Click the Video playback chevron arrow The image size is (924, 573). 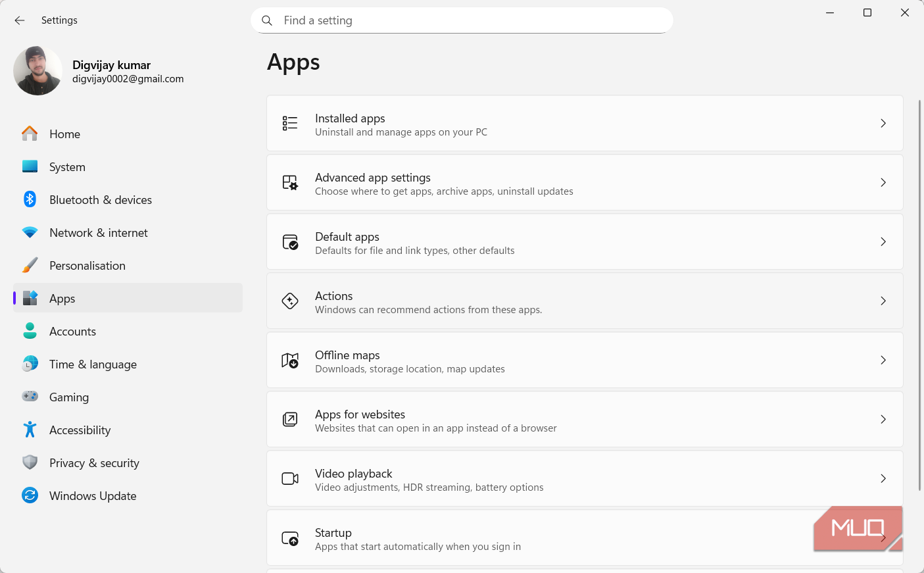click(883, 478)
